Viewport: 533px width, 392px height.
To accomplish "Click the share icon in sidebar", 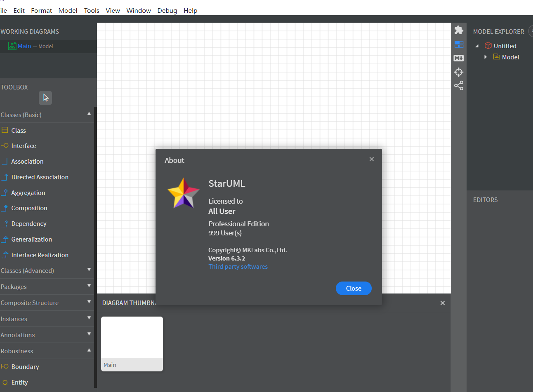I will click(x=459, y=85).
